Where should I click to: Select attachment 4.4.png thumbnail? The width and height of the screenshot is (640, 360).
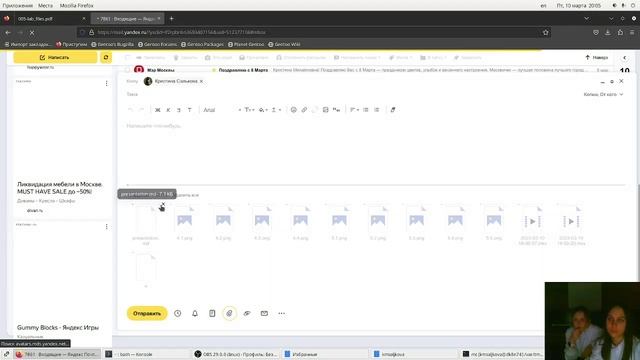pyautogui.click(x=300, y=223)
